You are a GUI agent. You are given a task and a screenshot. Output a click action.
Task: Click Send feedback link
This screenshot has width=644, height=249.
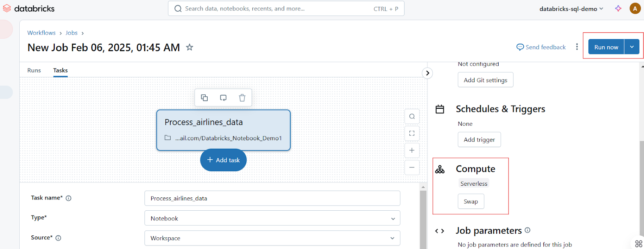click(x=541, y=47)
